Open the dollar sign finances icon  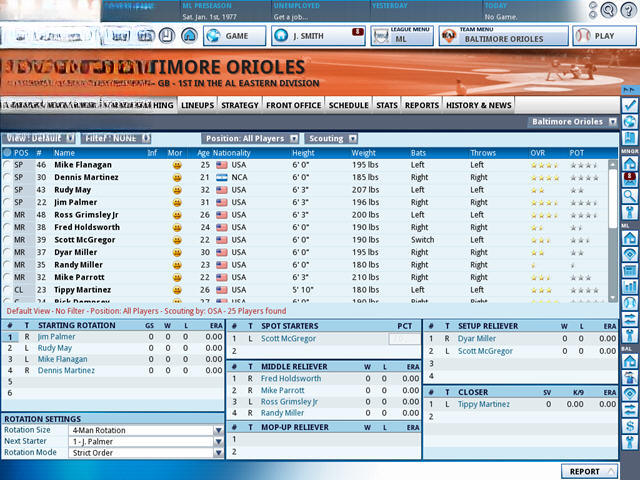point(630,426)
